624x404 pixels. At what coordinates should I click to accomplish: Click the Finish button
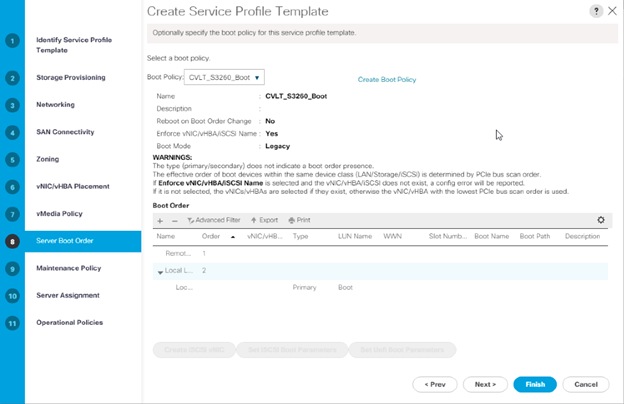coord(535,384)
